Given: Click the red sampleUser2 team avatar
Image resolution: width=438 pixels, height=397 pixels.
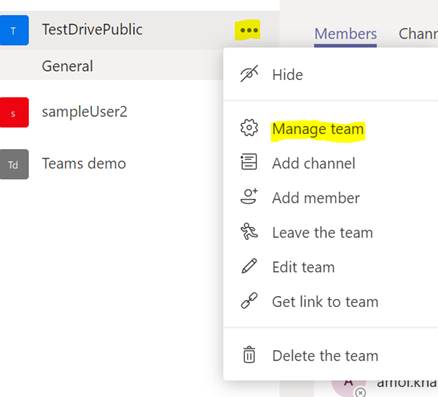Looking at the screenshot, I should (14, 112).
